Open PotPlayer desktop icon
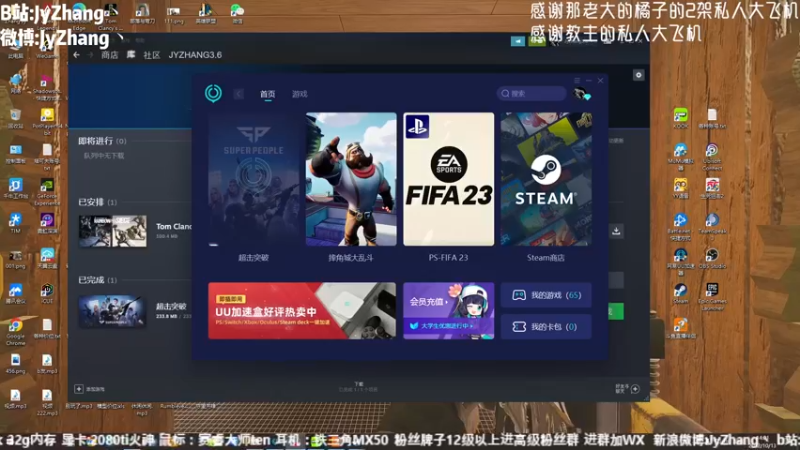 tap(47, 121)
